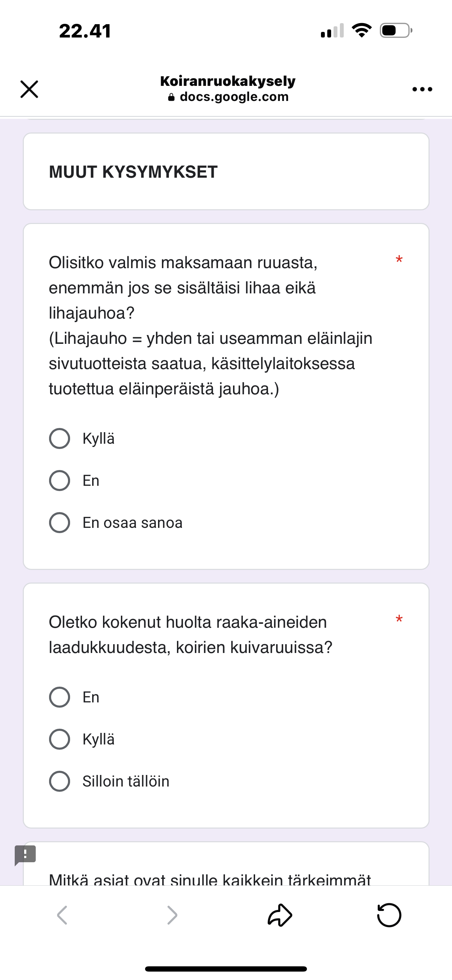Tap the browser forward chevron
Viewport: 452px width, 980px height.
172,915
